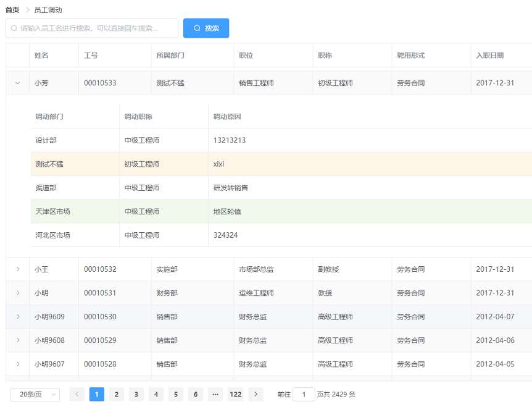Click the pagination ellipsis to skip pages

215,395
